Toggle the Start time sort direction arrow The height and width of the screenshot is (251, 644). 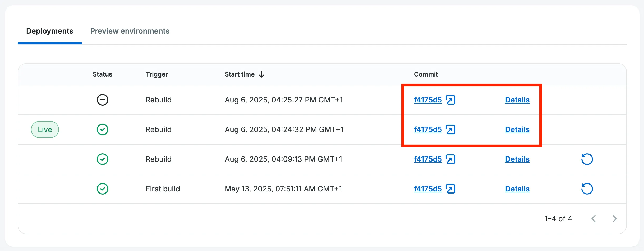click(x=261, y=74)
